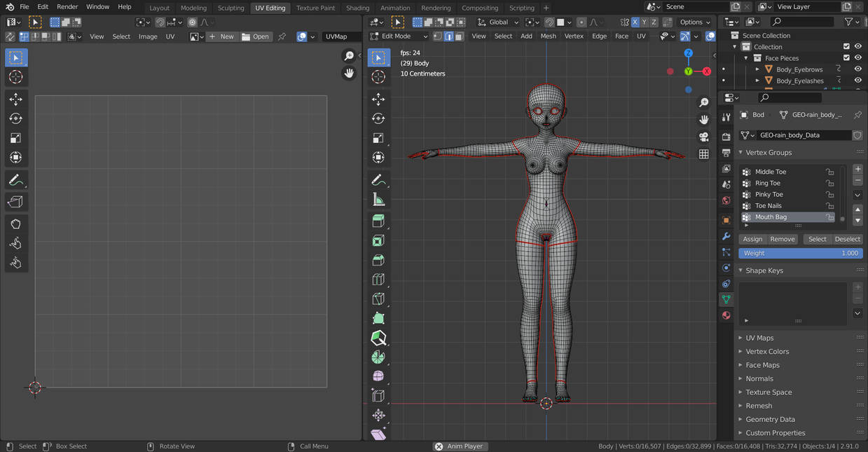Open the Global transform orientation dropdown
The height and width of the screenshot is (452, 868).
coord(498,22)
